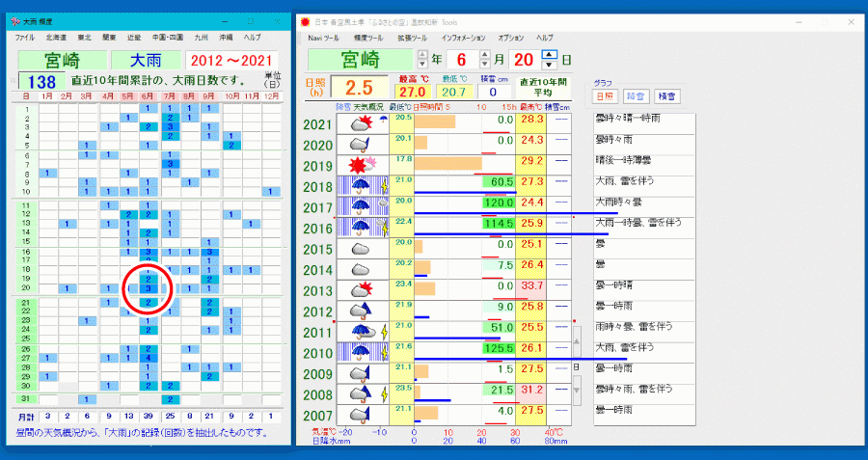This screenshot has height=460, width=868.
Task: Click the circled June 20 cell showing 3
Action: [x=148, y=288]
